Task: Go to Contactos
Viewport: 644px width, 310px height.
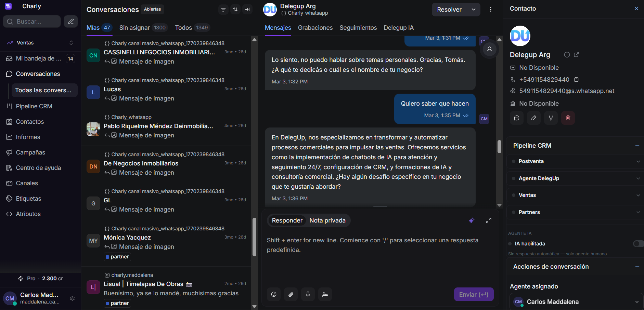Action: [x=40, y=122]
